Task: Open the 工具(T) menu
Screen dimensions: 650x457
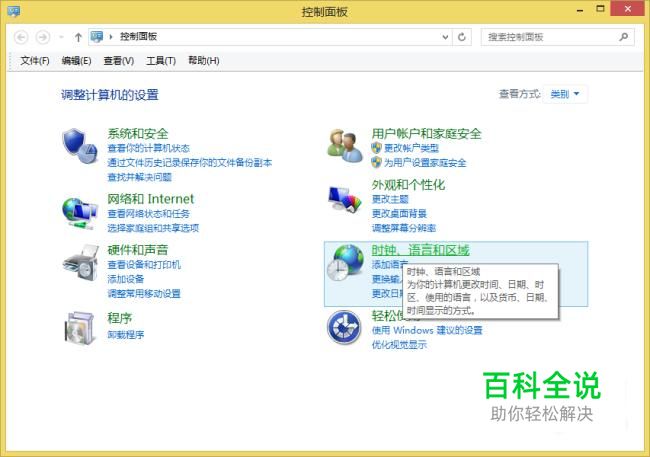Action: coord(161,61)
